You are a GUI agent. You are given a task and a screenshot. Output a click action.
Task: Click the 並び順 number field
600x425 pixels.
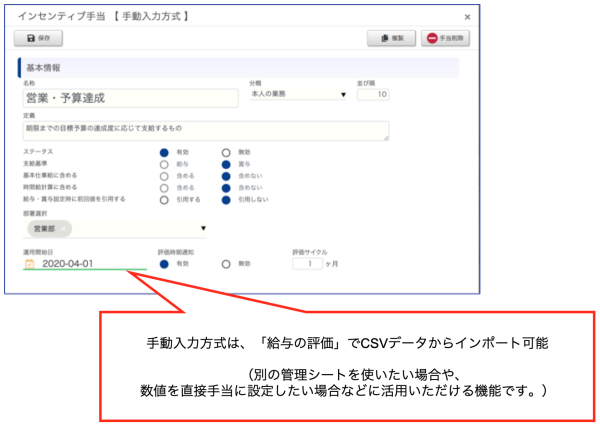point(372,95)
